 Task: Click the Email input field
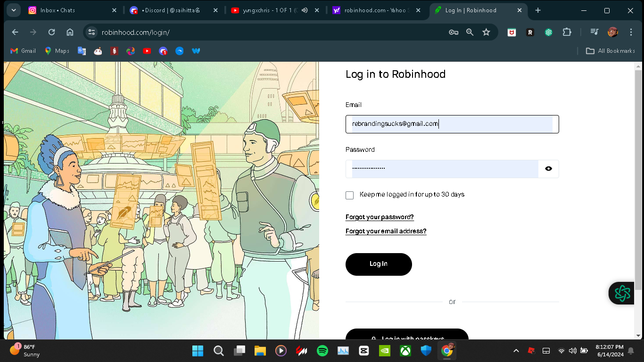[x=452, y=124]
